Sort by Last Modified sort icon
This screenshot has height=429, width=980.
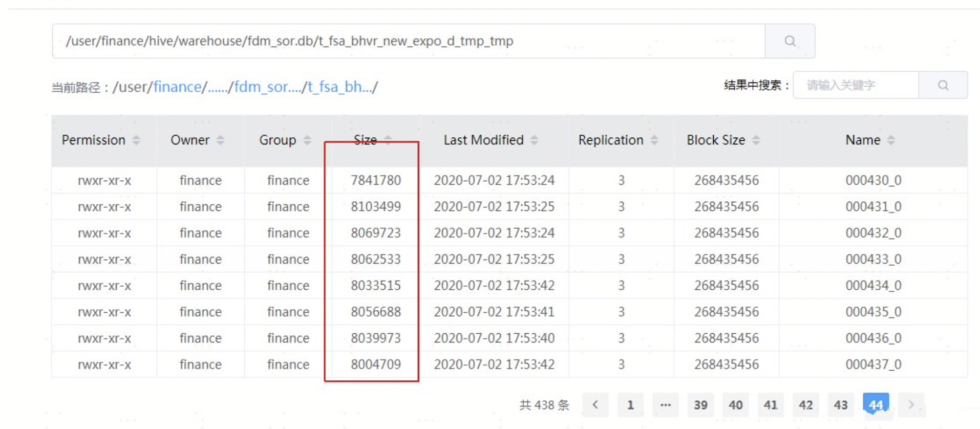[x=534, y=140]
